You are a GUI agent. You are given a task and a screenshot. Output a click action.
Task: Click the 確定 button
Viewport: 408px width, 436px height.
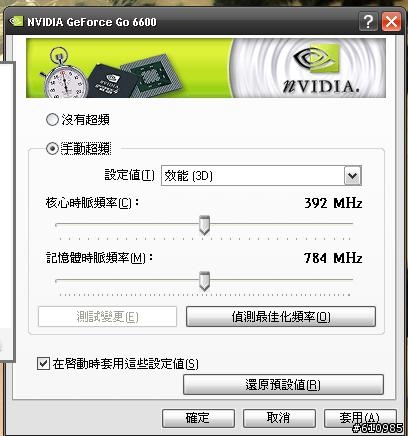(x=198, y=418)
